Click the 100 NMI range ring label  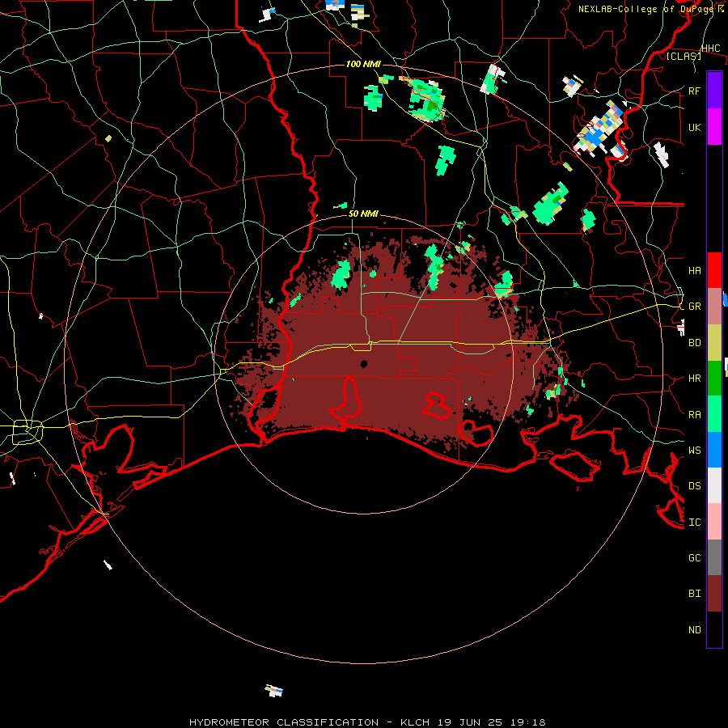[363, 64]
